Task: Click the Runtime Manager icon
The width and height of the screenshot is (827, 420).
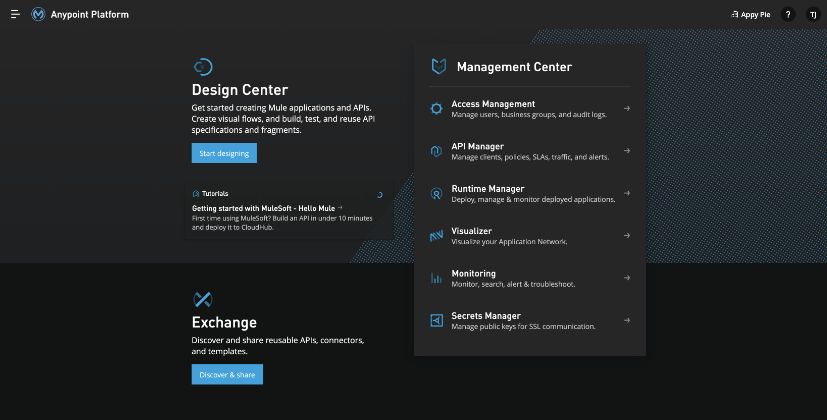Action: [x=436, y=193]
